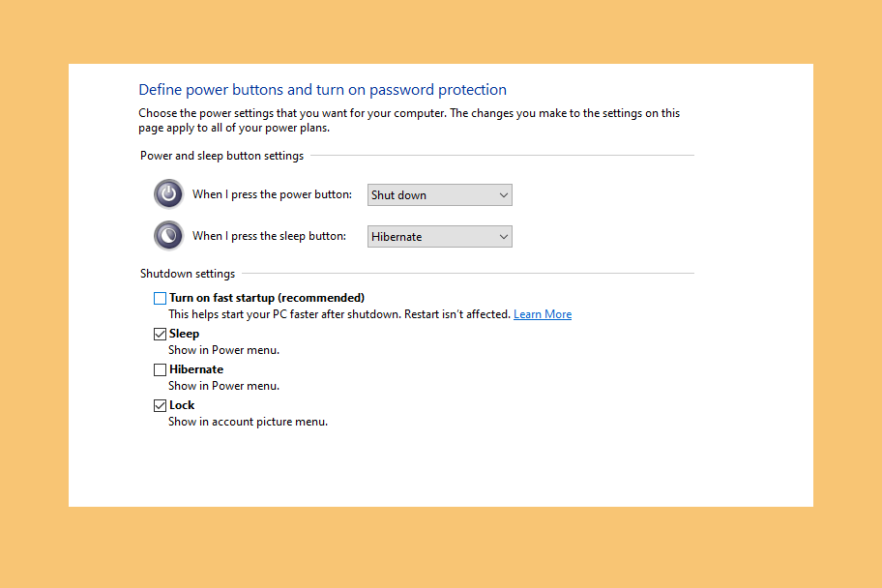This screenshot has height=588, width=882.
Task: Click the bold 'Lock' option label
Action: coord(182,405)
